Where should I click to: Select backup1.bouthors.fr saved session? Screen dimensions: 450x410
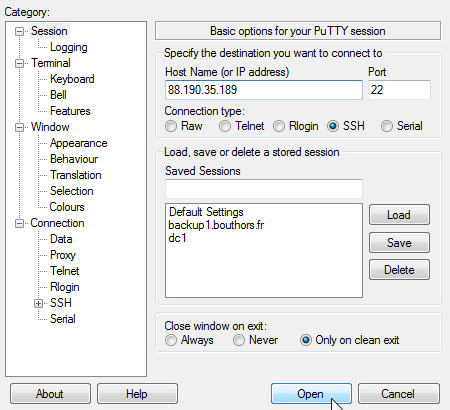click(216, 225)
